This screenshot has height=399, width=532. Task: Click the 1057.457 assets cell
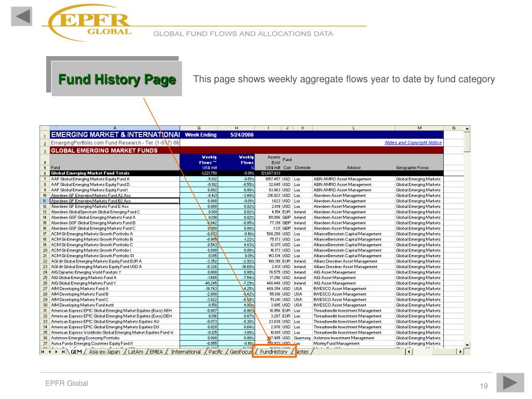(x=268, y=179)
